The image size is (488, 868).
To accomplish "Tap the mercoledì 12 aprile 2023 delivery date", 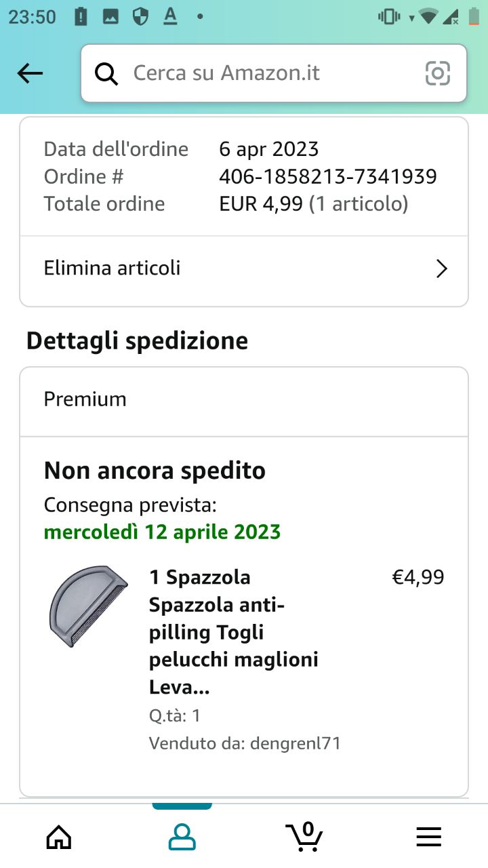I will click(x=163, y=532).
